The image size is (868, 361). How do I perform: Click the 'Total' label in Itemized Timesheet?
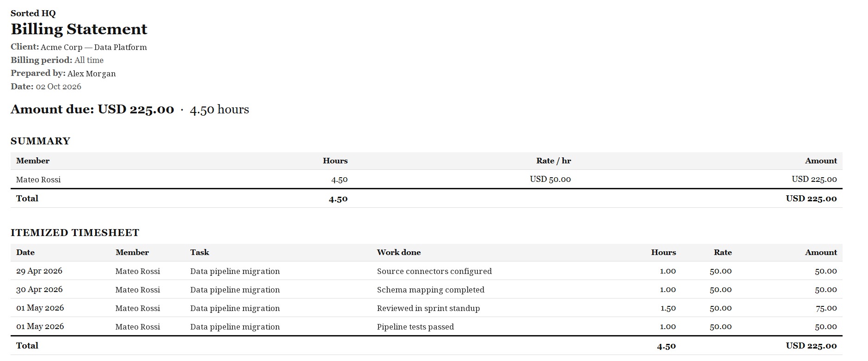point(27,346)
